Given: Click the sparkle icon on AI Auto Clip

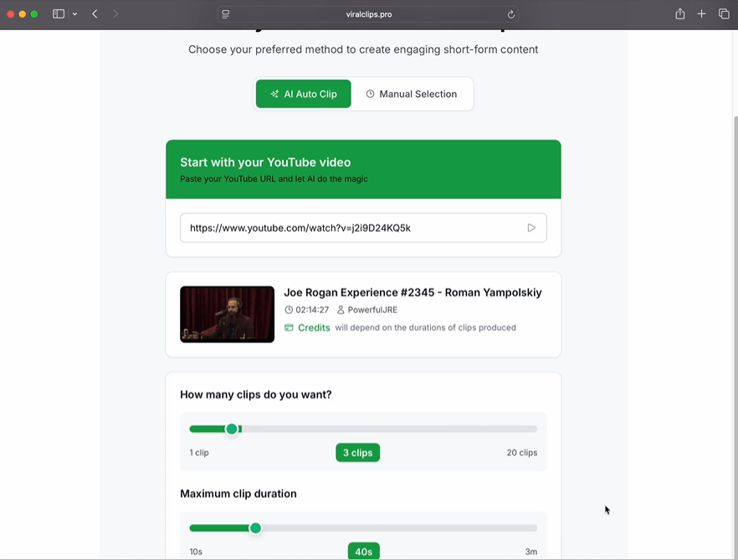Looking at the screenshot, I should [x=274, y=94].
